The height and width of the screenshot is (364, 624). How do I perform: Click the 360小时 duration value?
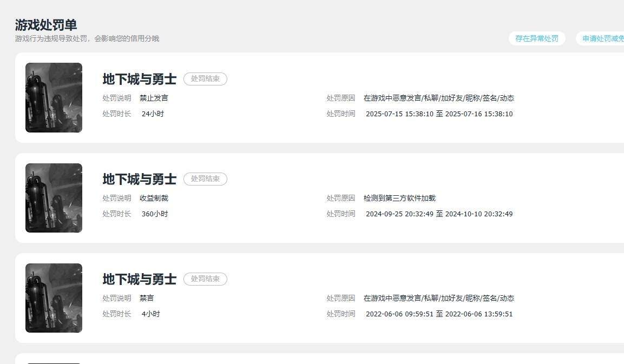pos(155,214)
